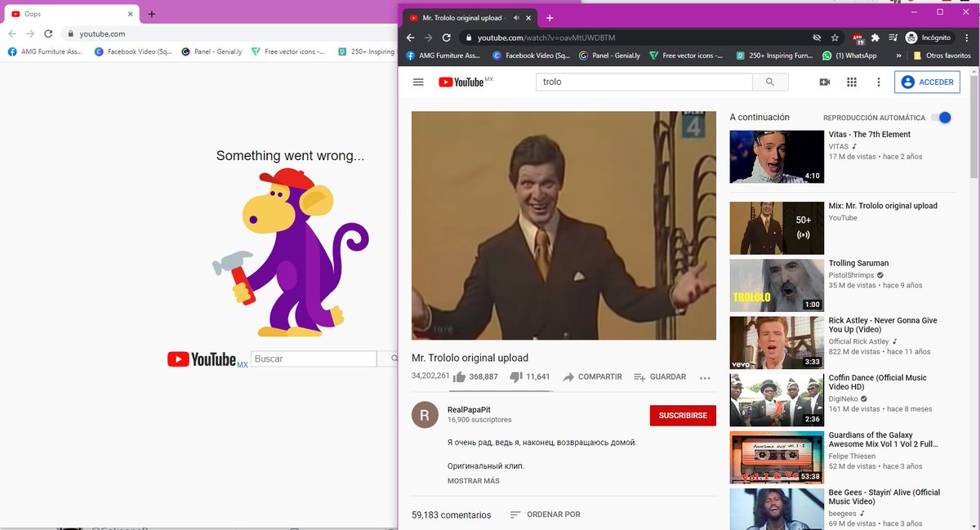Reload the Oops window page

48,33
